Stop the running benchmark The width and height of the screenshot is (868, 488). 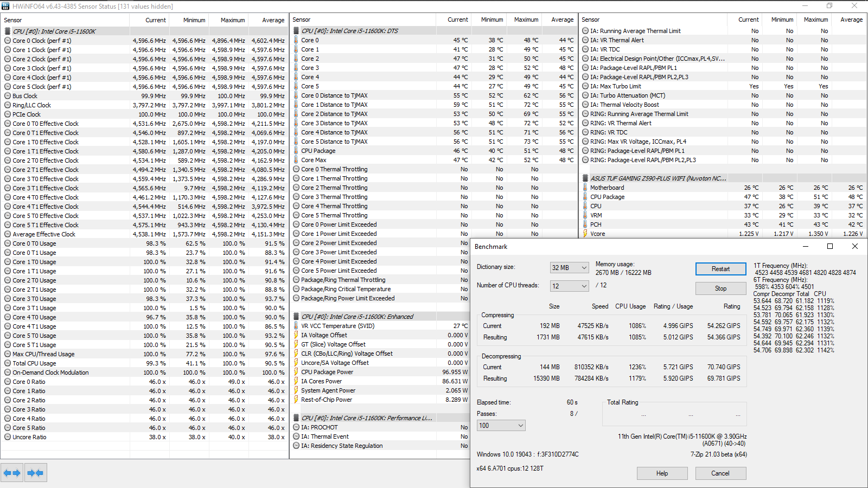click(720, 288)
